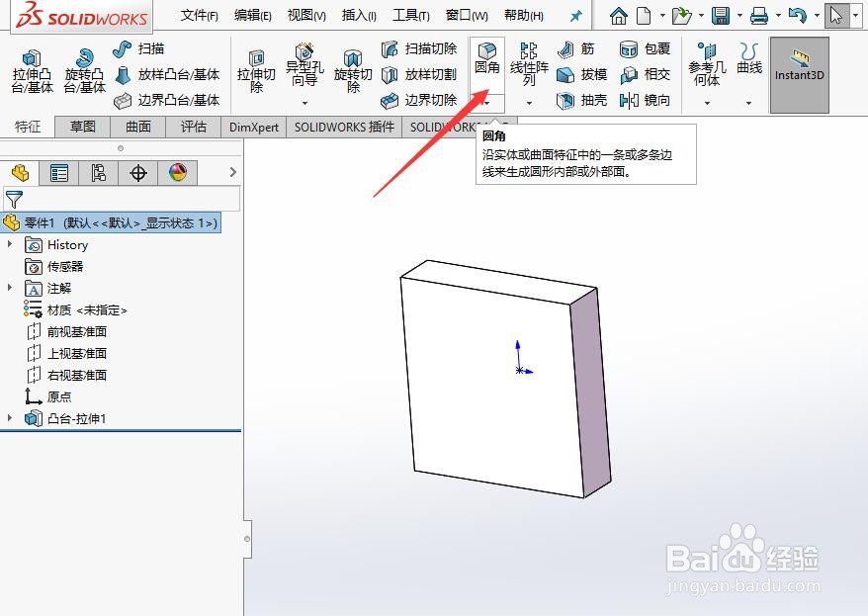The width and height of the screenshot is (868, 616).
Task: Click the Reference Geometry (参考几何体) tool
Action: click(x=707, y=65)
